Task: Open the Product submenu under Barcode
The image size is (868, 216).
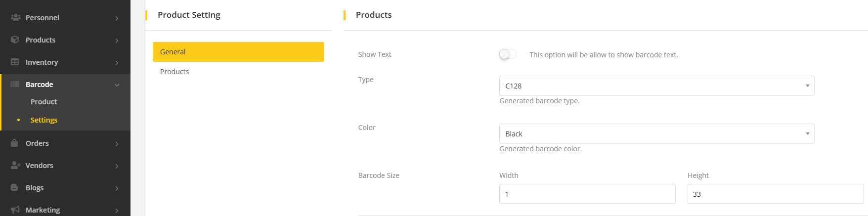Action: [x=43, y=102]
